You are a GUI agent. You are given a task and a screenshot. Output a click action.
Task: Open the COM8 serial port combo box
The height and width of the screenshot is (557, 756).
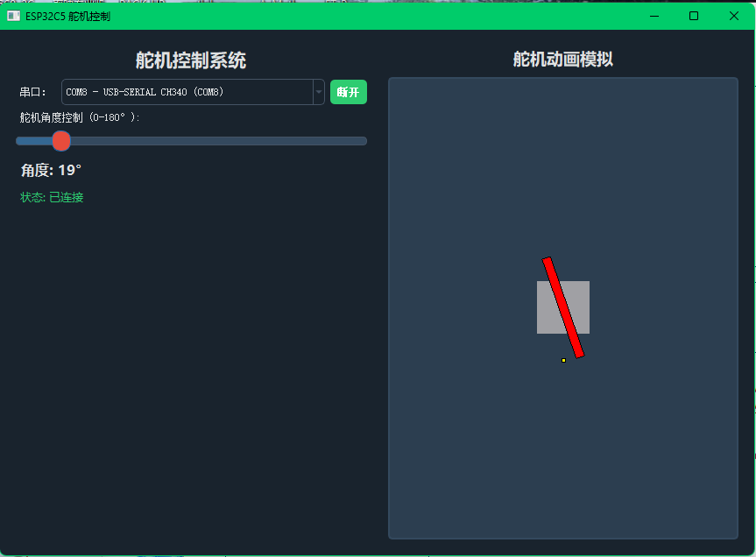(x=187, y=92)
